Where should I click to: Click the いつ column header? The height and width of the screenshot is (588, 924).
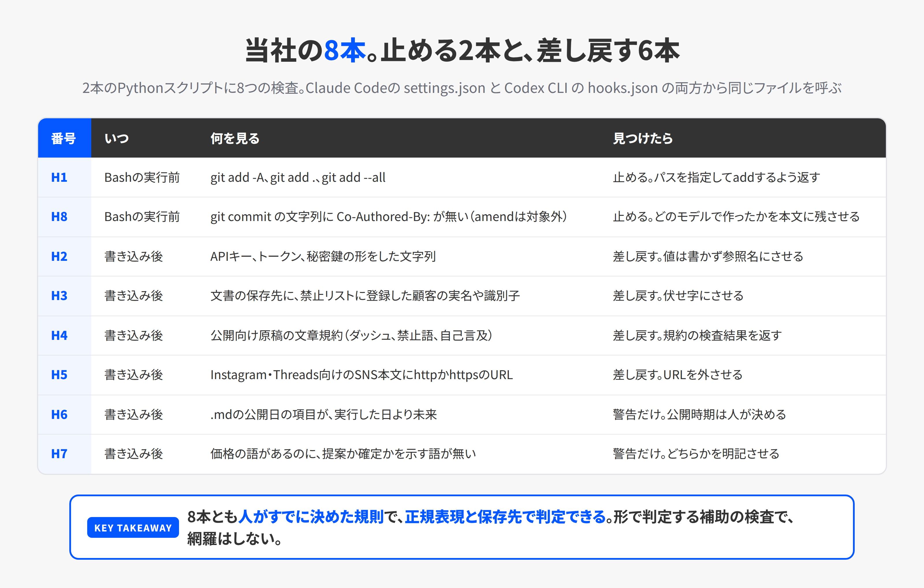[117, 138]
